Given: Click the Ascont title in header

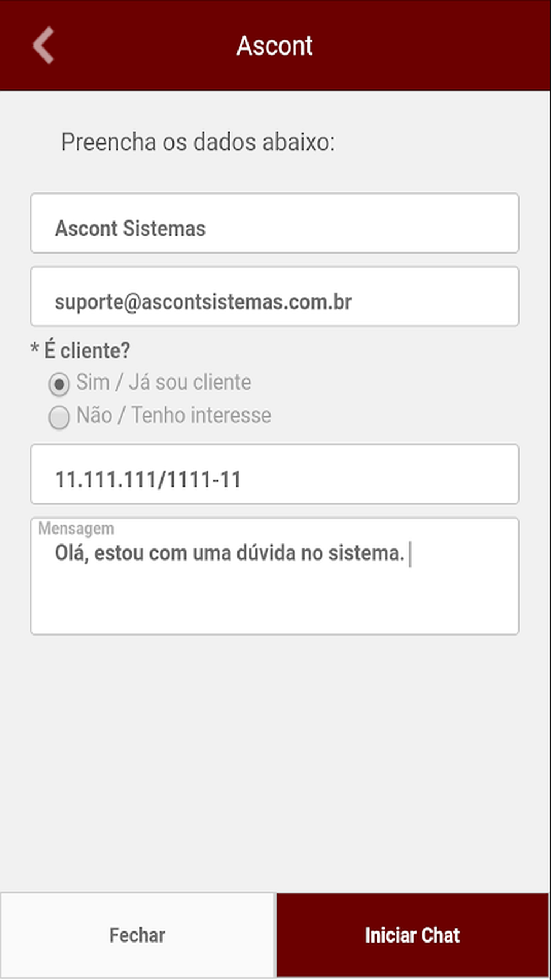Looking at the screenshot, I should pyautogui.click(x=274, y=46).
